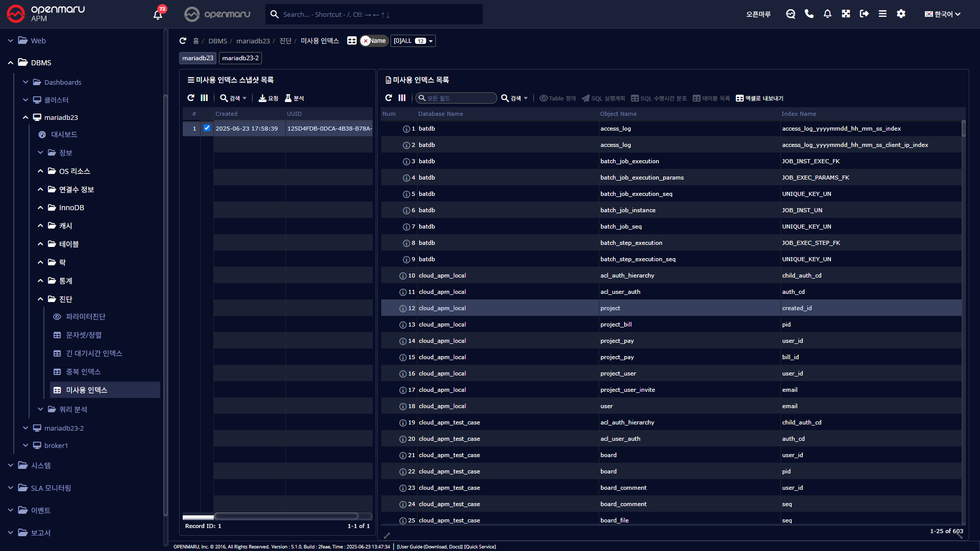The width and height of the screenshot is (980, 551).
Task: Click the 분석 analyze button
Action: click(295, 98)
